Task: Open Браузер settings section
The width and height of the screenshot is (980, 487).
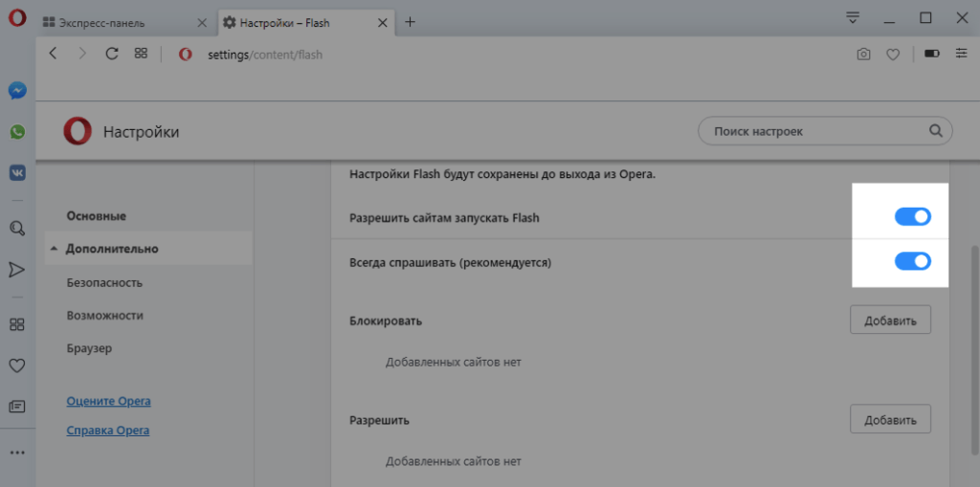Action: point(89,348)
